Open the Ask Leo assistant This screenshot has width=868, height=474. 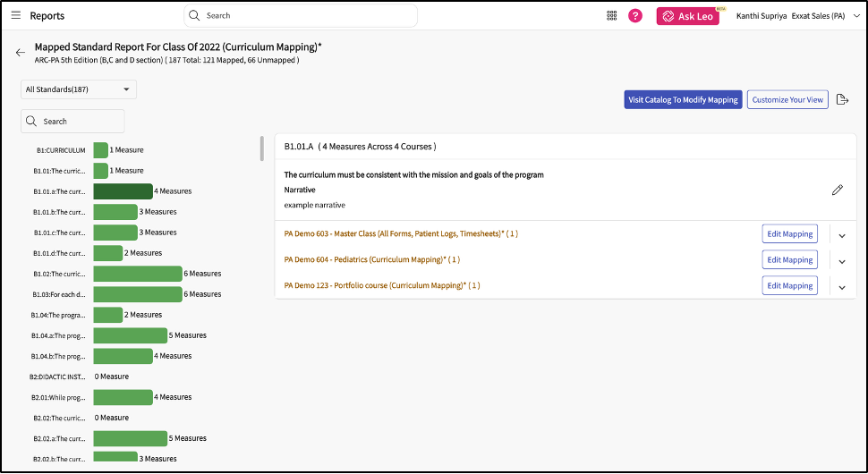[688, 16]
